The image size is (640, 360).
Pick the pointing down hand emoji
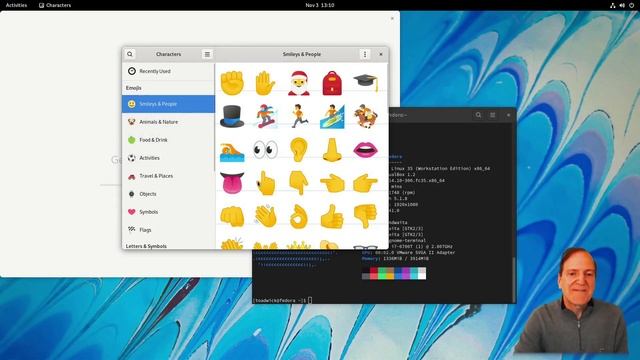coord(299,183)
